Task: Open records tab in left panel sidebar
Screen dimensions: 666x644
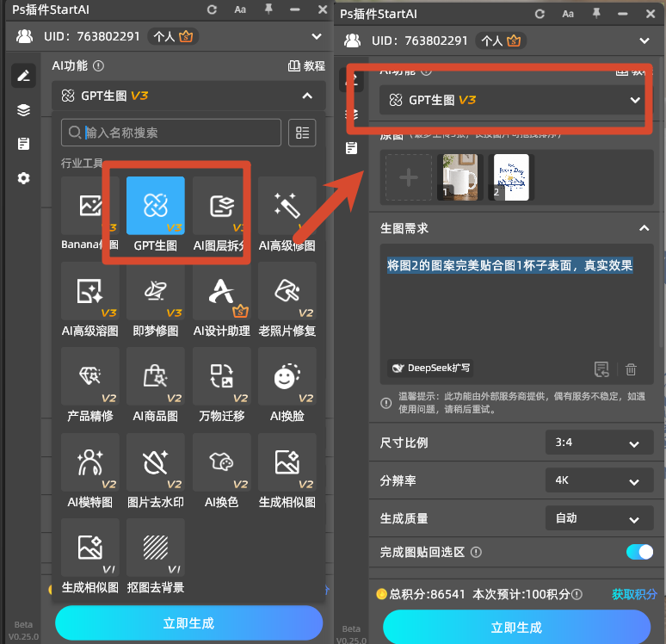Action: (23, 144)
